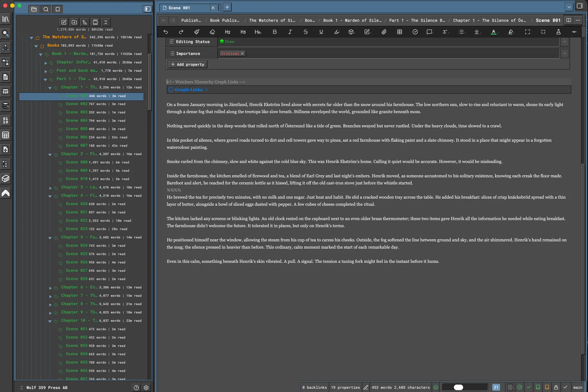The image size is (588, 392).
Task: Click the speech bubble callout icon
Action: 430,32
